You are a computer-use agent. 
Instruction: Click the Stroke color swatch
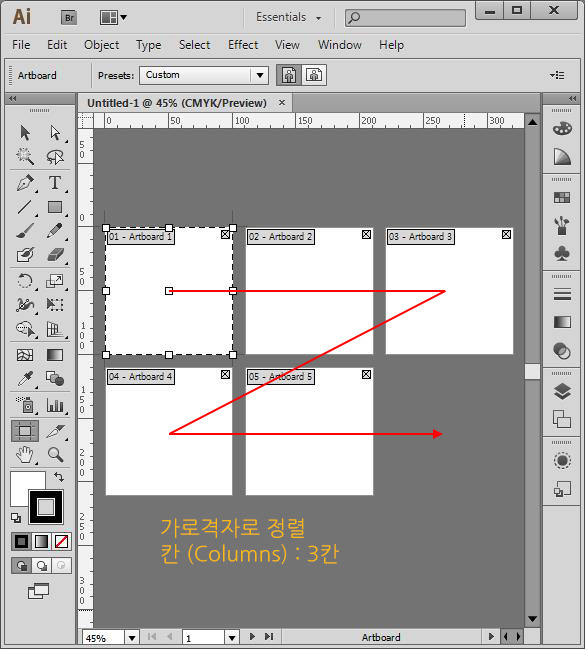pos(46,507)
